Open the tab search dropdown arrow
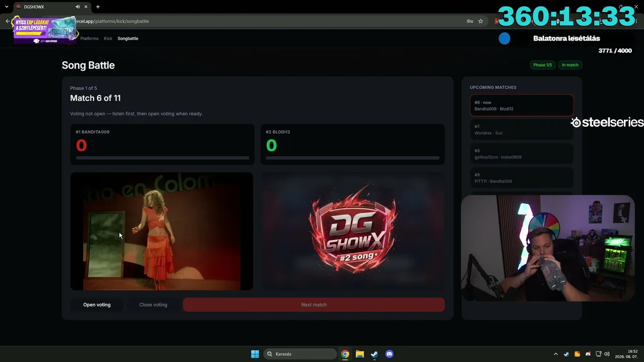Image resolution: width=644 pixels, height=362 pixels. pos(7,7)
